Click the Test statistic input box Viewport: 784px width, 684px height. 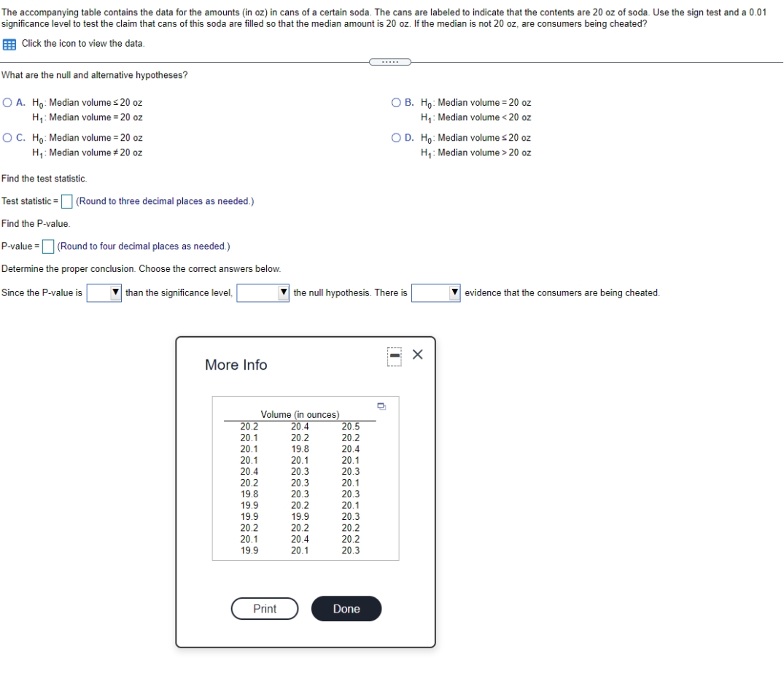tap(66, 201)
